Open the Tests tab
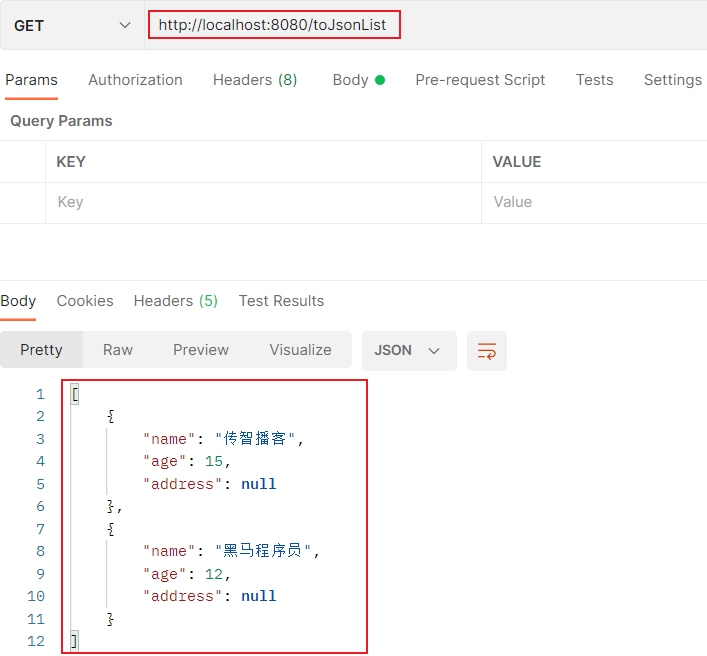This screenshot has width=707, height=656. point(595,80)
